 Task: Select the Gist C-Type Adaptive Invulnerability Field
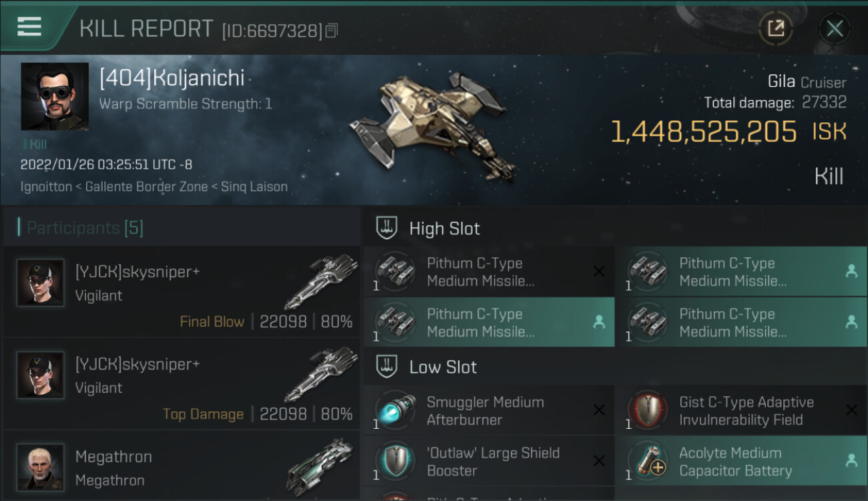tap(741, 411)
